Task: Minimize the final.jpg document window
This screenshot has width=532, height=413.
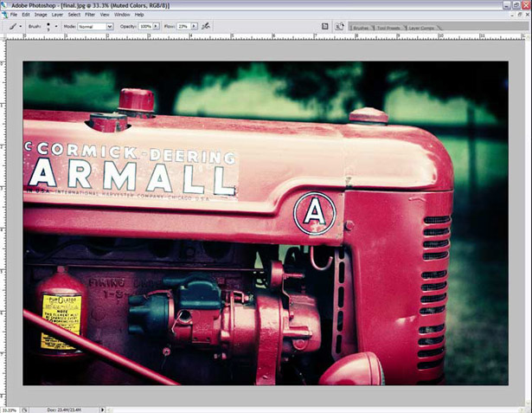Action: [513, 15]
